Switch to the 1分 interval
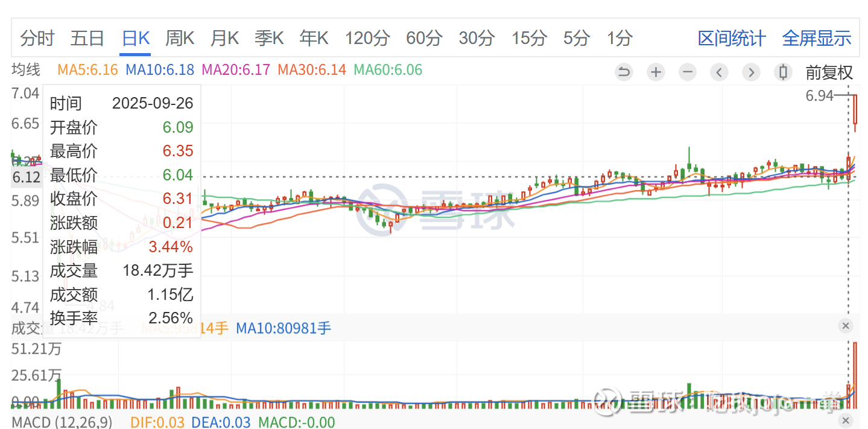Screen dimensions: 868x429 (x=619, y=39)
